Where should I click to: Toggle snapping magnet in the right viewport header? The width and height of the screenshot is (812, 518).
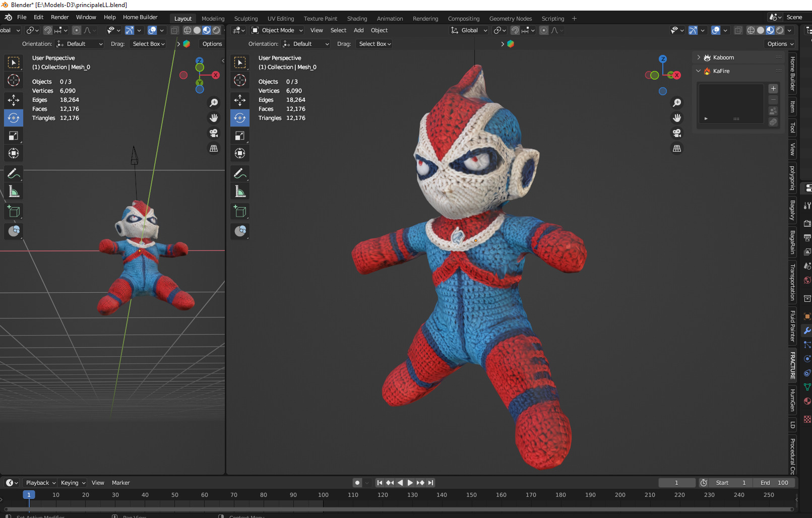click(x=515, y=30)
